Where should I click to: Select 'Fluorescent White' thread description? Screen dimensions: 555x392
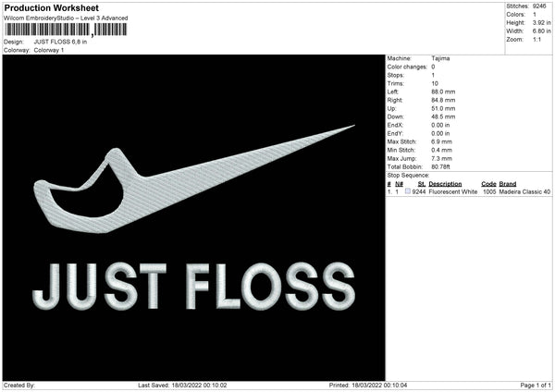point(453,191)
